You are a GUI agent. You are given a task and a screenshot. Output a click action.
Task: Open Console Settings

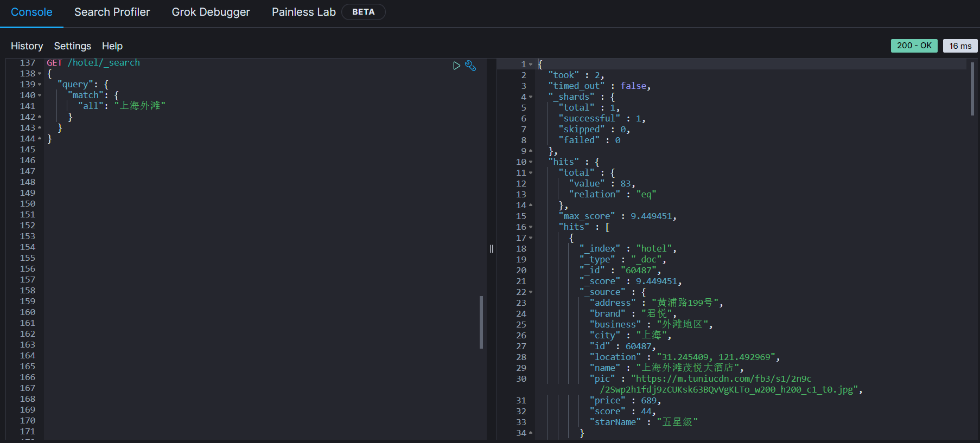tap(72, 46)
